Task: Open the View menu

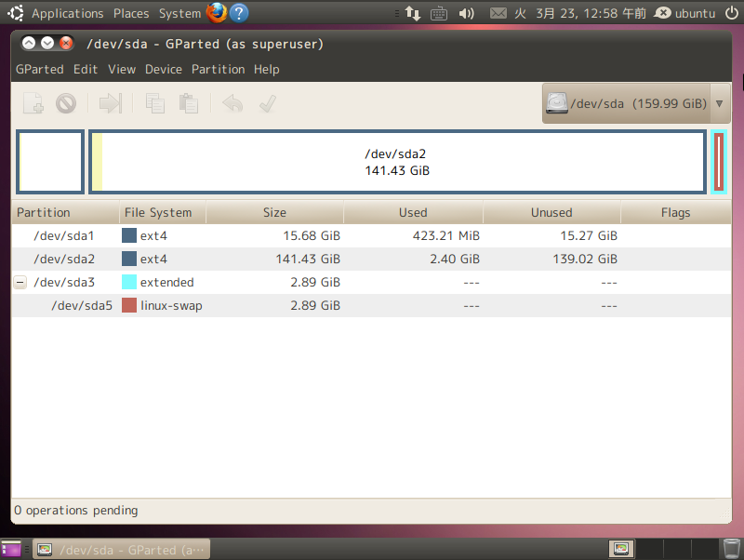Action: coord(122,69)
